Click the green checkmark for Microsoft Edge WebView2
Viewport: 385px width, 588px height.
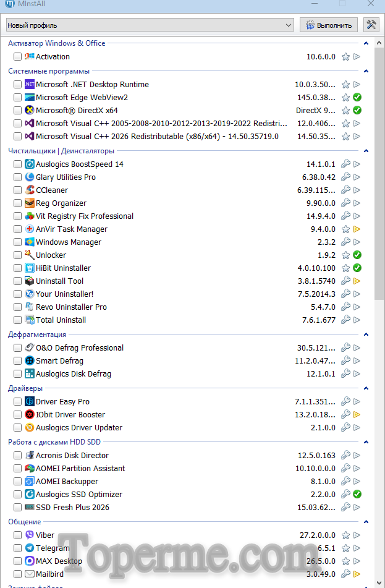click(357, 98)
